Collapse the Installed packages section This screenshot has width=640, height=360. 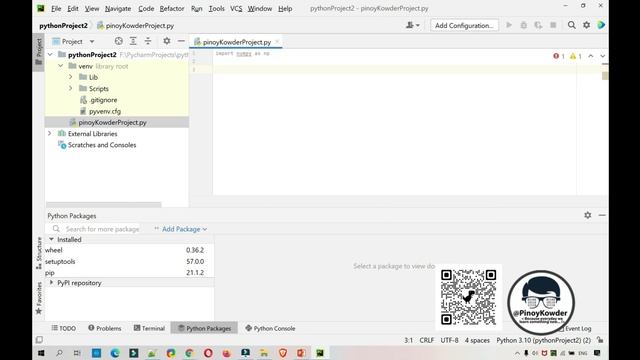pyautogui.click(x=51, y=239)
